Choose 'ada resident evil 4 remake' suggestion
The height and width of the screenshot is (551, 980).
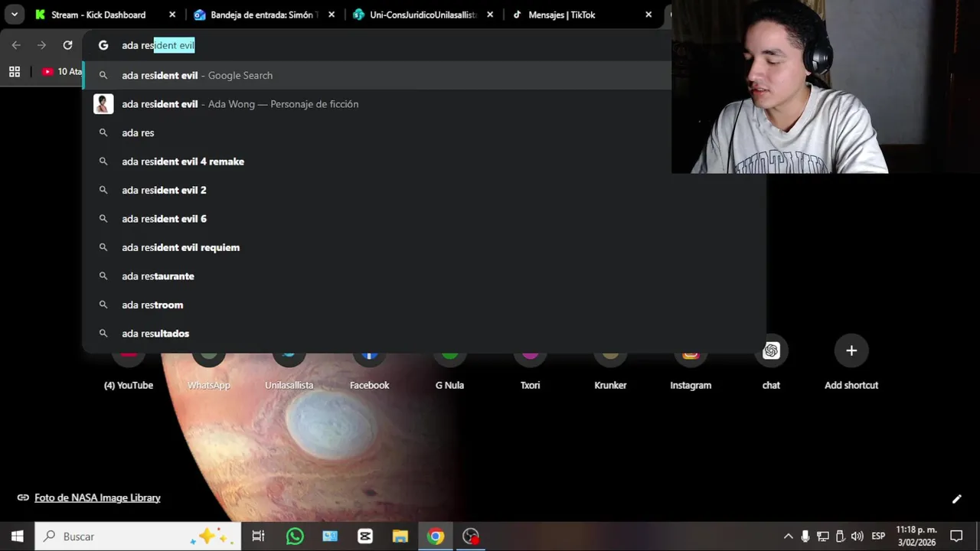[x=424, y=161]
